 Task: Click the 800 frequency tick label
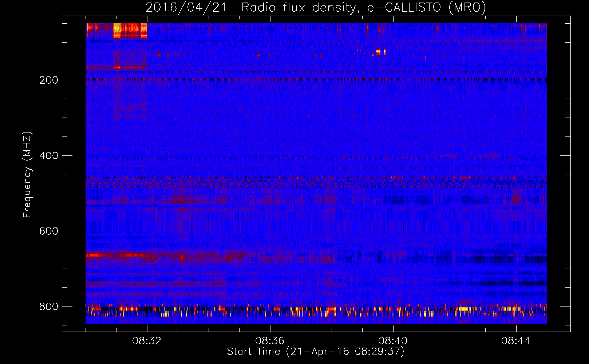pyautogui.click(x=48, y=307)
